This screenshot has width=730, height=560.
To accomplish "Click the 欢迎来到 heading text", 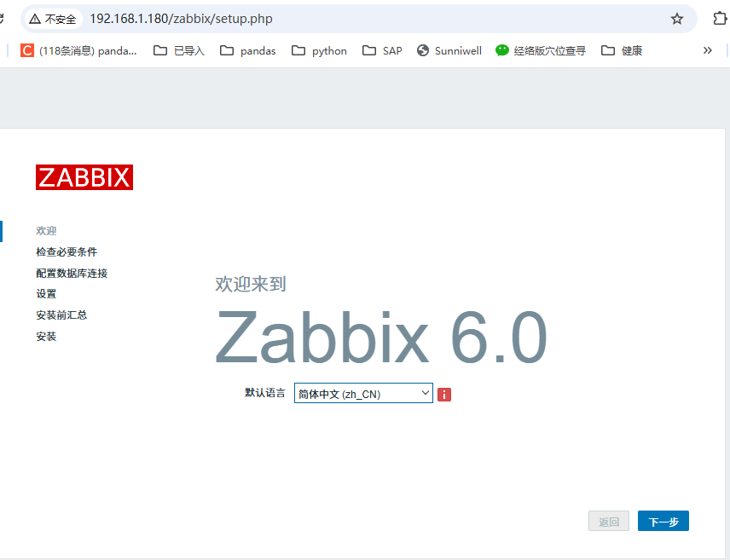I will [x=251, y=284].
